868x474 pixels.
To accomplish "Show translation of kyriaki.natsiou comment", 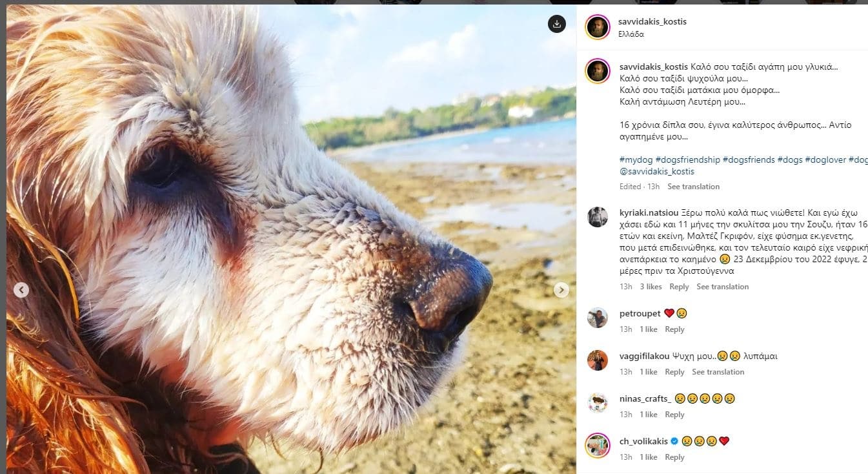I will 722,287.
